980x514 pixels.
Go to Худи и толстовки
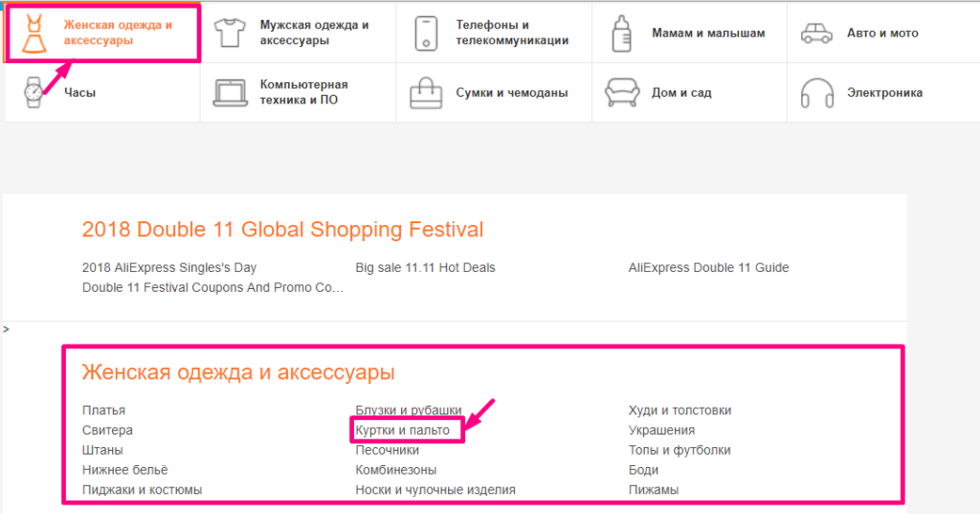point(679,411)
